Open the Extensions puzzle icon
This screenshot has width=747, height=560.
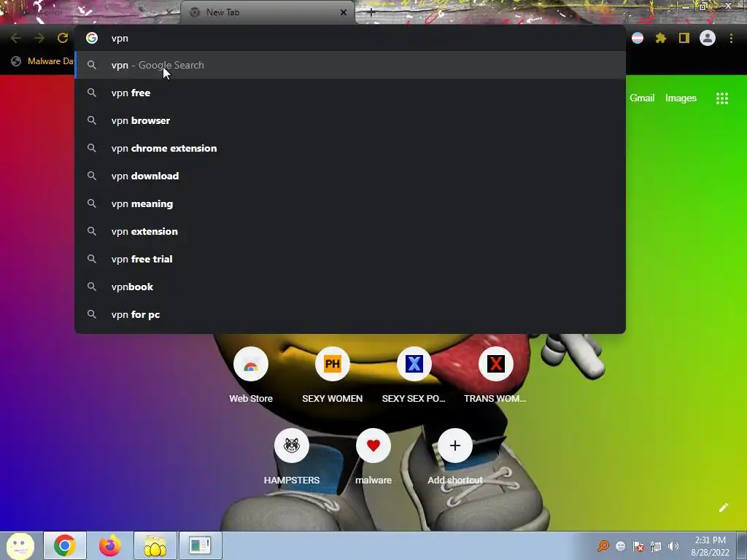click(660, 38)
